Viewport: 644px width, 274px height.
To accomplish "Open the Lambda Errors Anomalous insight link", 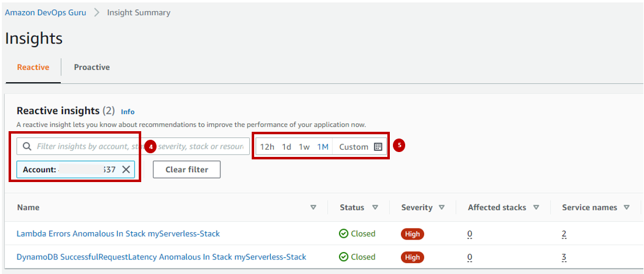I will coord(118,234).
